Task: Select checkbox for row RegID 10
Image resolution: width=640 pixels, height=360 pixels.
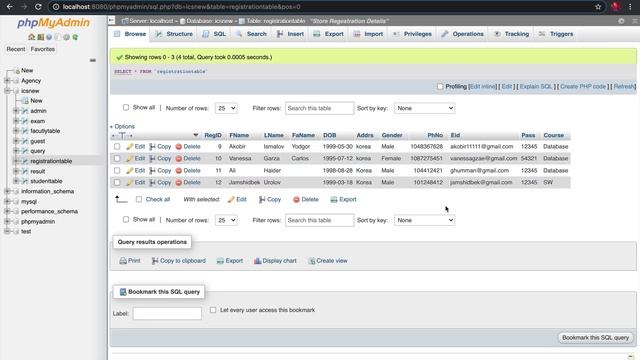Action: click(x=117, y=158)
